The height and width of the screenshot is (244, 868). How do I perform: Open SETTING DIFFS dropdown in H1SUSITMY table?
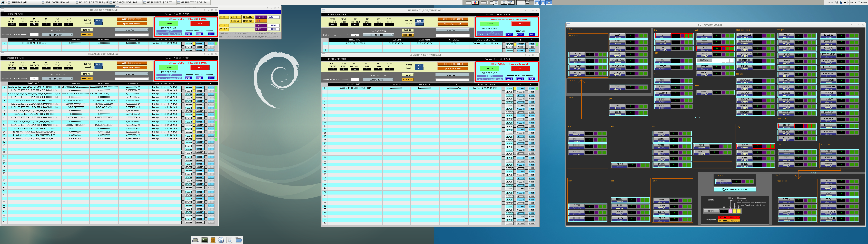378,79
